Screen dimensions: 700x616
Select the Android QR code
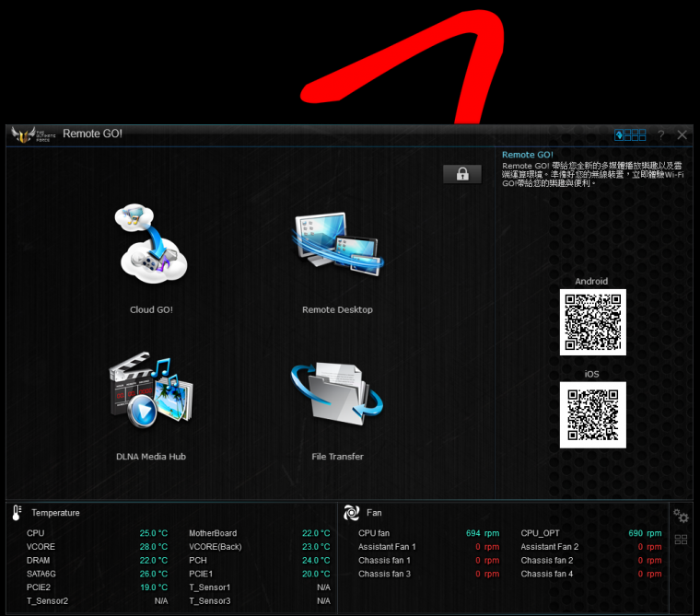point(592,322)
